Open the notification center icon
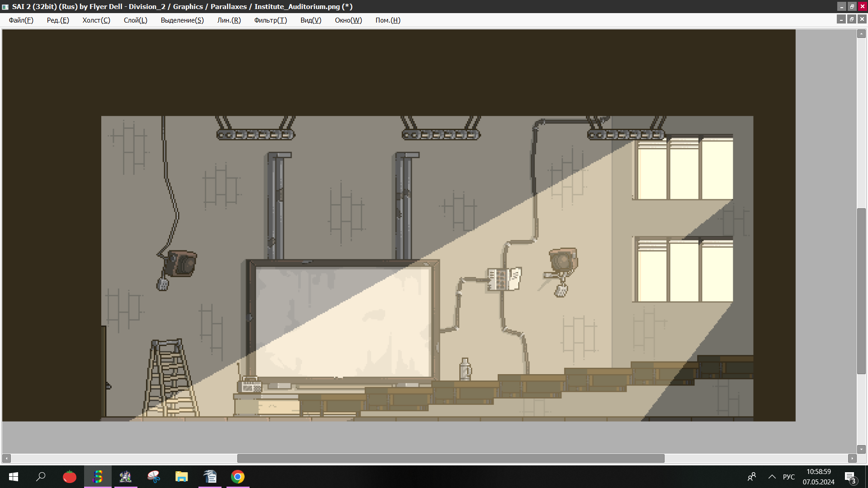The height and width of the screenshot is (488, 868). (x=850, y=477)
